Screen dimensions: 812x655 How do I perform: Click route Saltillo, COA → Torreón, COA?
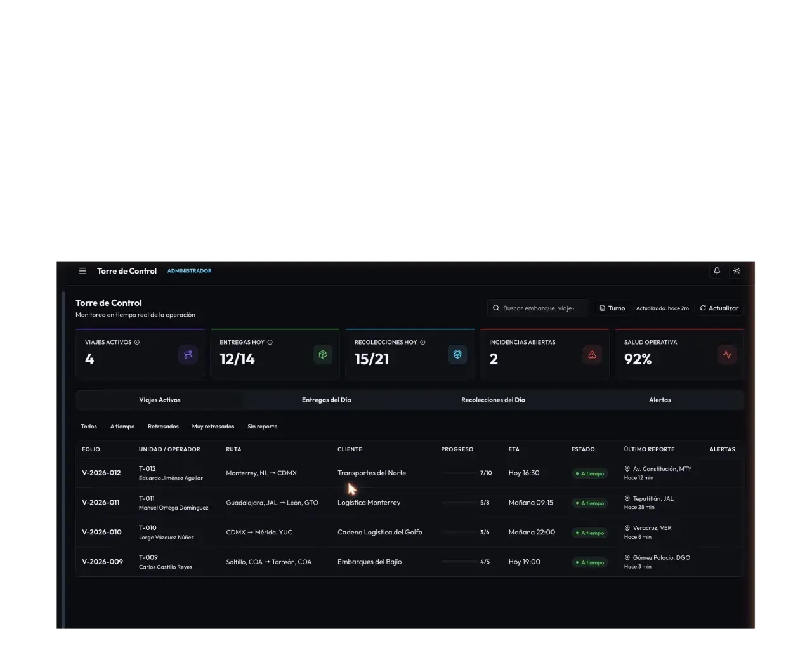(x=269, y=562)
